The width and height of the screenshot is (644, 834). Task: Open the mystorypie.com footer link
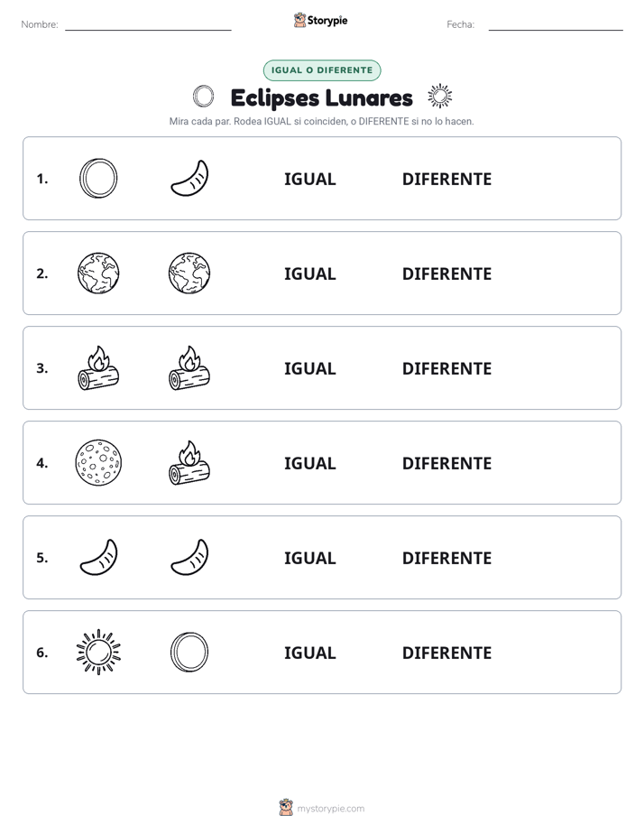(x=330, y=809)
